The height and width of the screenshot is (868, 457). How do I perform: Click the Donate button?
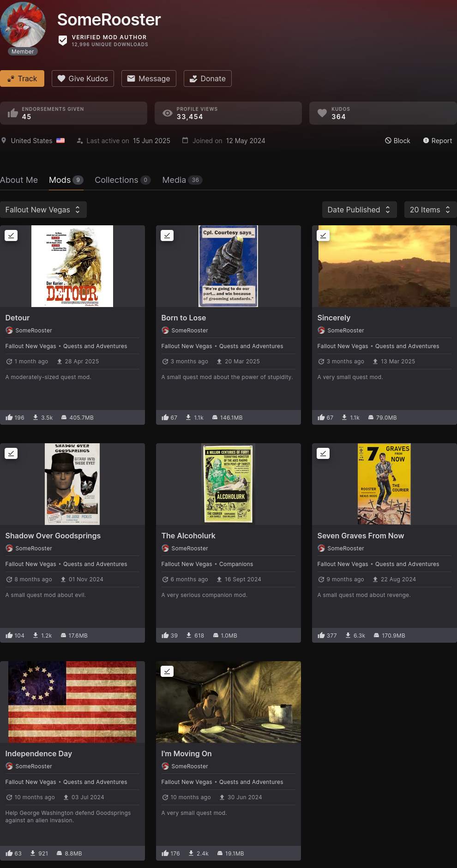(208, 78)
